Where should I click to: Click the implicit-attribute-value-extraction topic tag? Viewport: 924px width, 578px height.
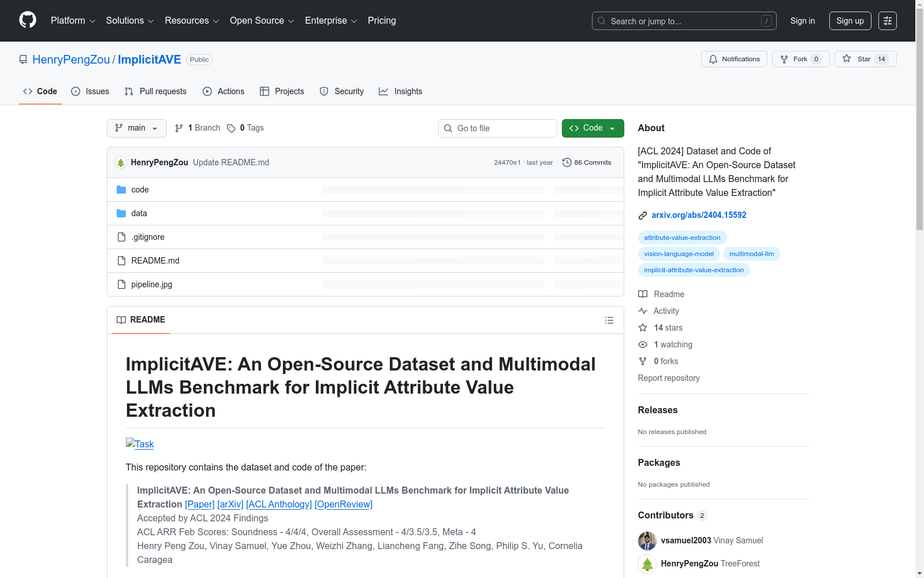coord(694,270)
